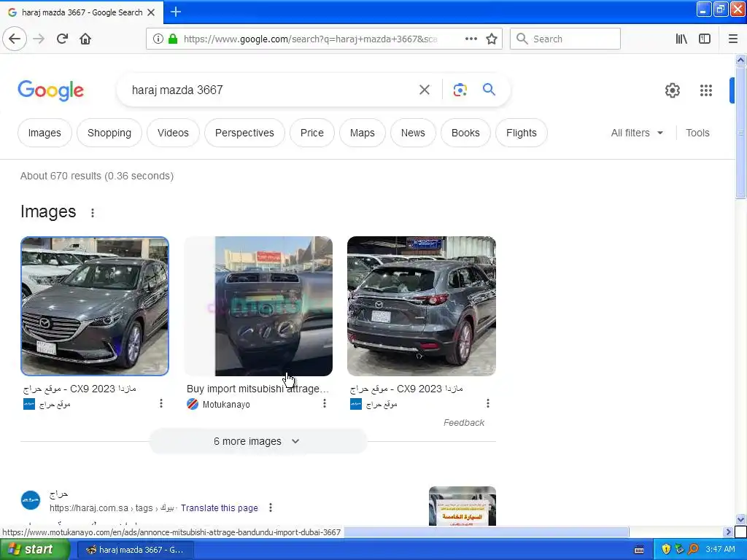This screenshot has width=747, height=560.
Task: Switch to the Shopping filter
Action: 109,133
